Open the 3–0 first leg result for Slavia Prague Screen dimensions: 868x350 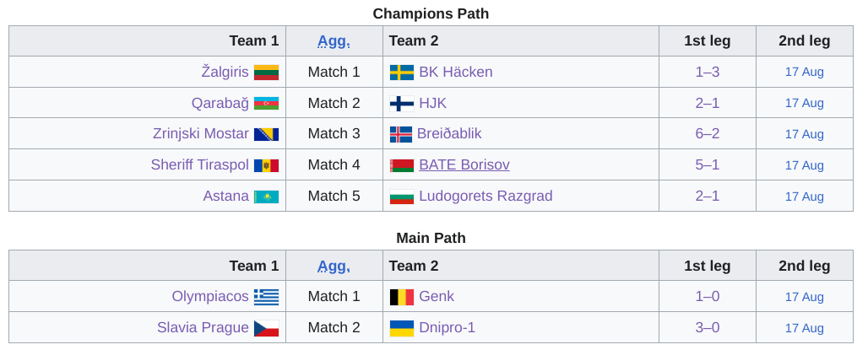click(708, 328)
